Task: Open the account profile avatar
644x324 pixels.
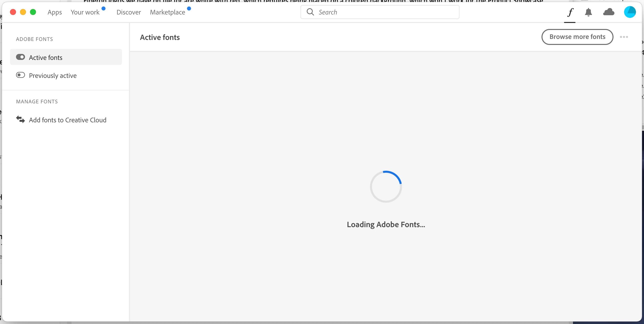Action: 630,12
